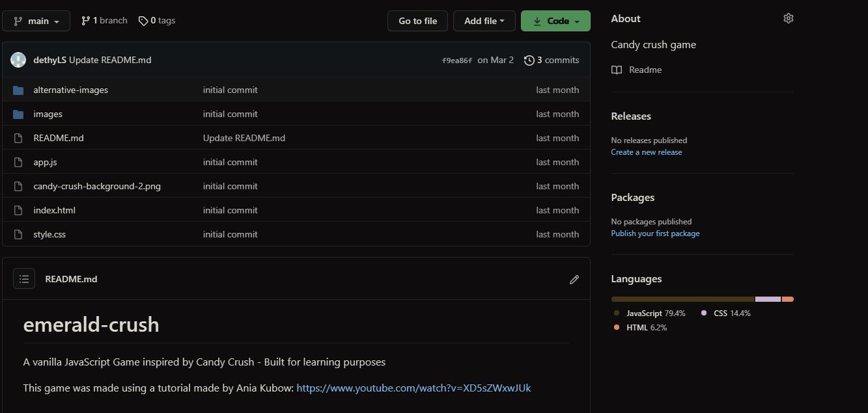868x413 pixels.
Task: Toggle the README table of contents
Action: coord(24,279)
